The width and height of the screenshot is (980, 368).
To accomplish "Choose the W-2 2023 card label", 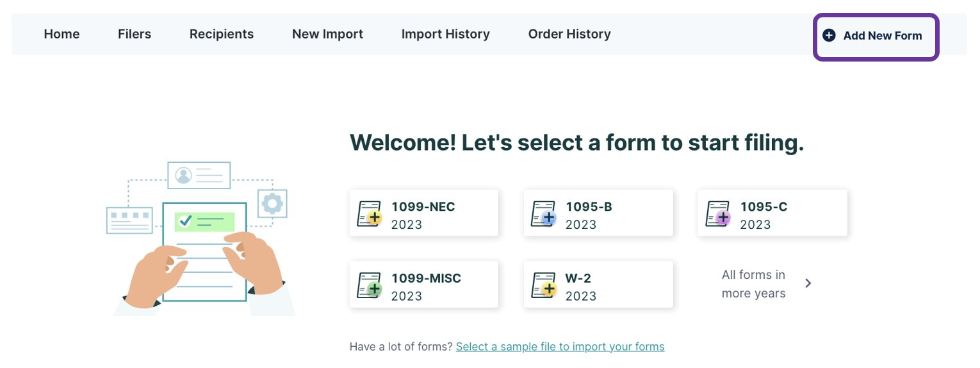I will (580, 287).
